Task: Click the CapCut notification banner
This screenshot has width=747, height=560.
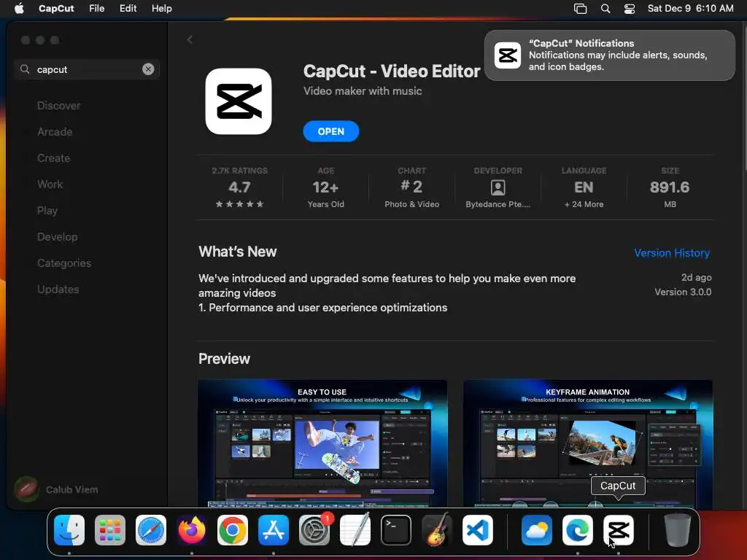Action: coord(609,55)
